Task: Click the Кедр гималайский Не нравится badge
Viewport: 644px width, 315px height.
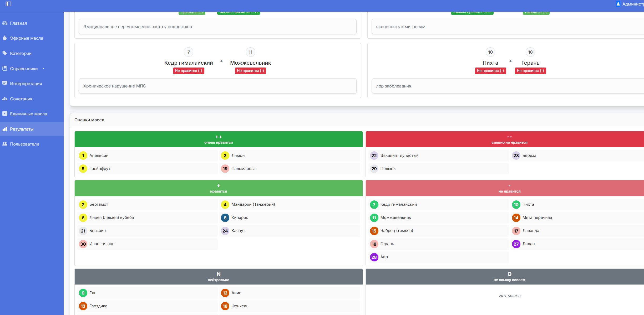Action: [x=189, y=71]
